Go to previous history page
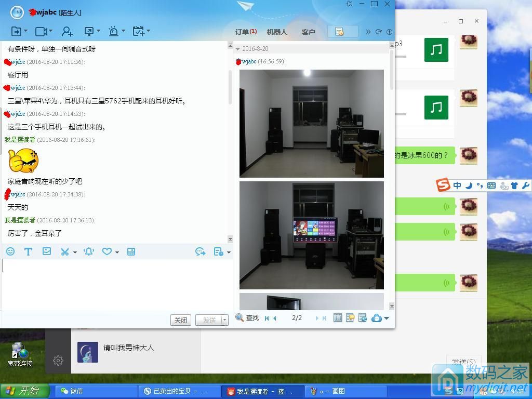 pyautogui.click(x=275, y=318)
